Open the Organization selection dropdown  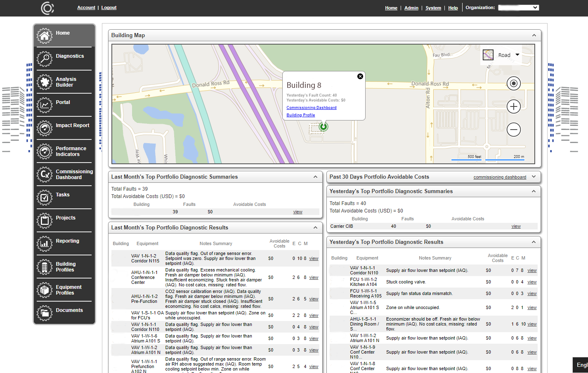(x=518, y=7)
